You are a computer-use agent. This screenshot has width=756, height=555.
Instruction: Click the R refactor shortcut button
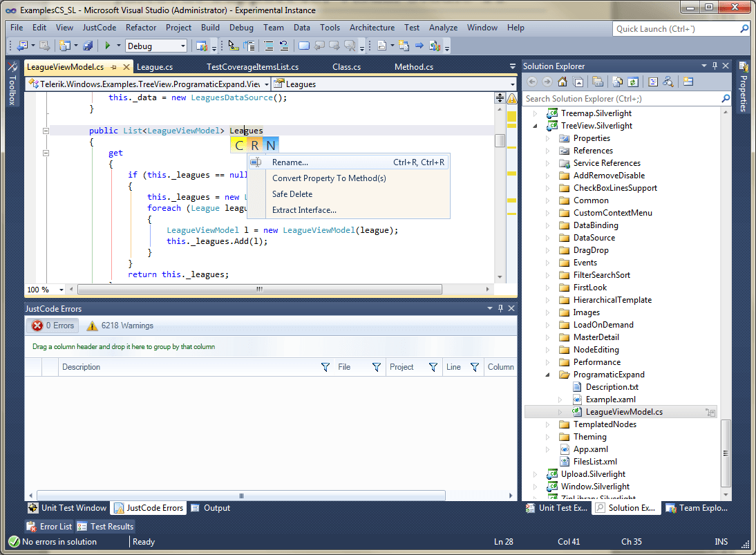(x=255, y=145)
